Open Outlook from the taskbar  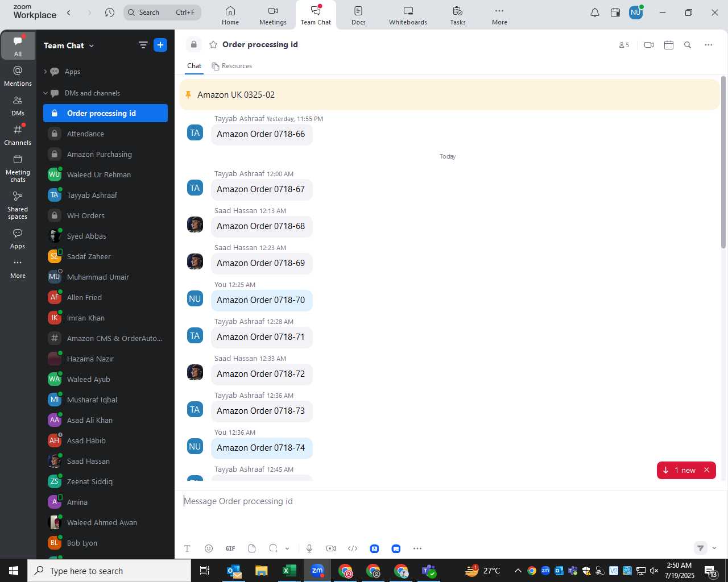pyautogui.click(x=234, y=571)
